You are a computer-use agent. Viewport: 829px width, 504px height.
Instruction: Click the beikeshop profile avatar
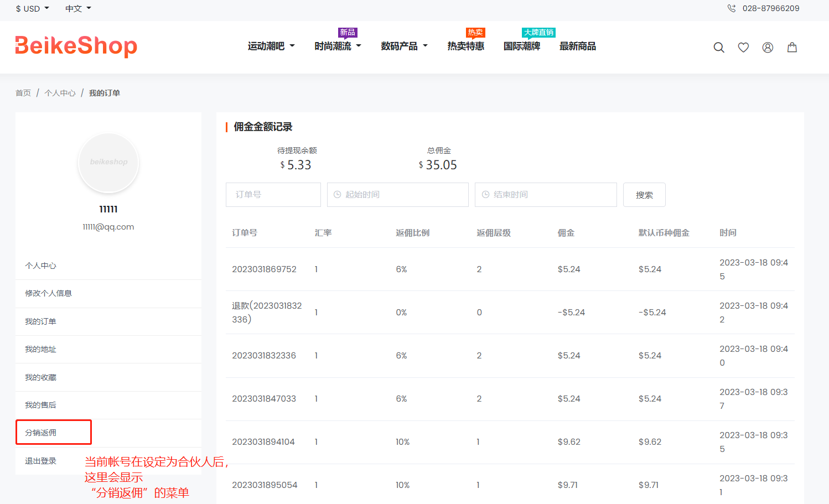[108, 163]
